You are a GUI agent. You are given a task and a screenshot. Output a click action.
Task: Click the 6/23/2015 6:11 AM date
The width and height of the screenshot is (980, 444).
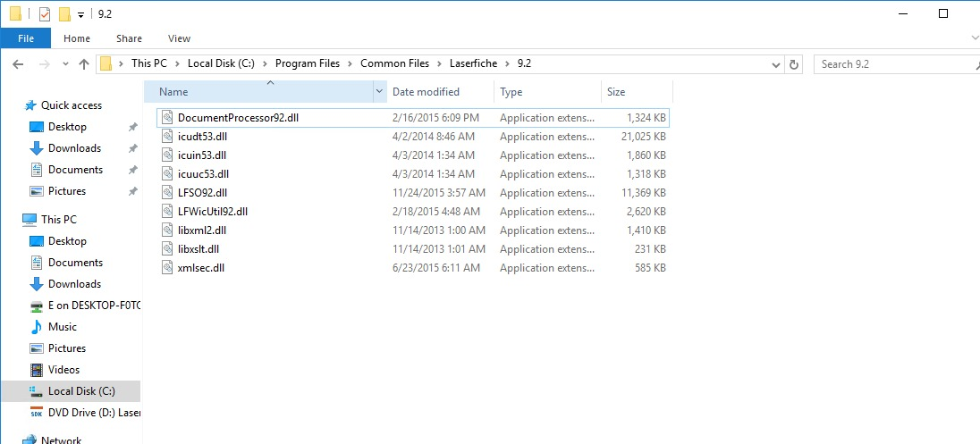436,267
